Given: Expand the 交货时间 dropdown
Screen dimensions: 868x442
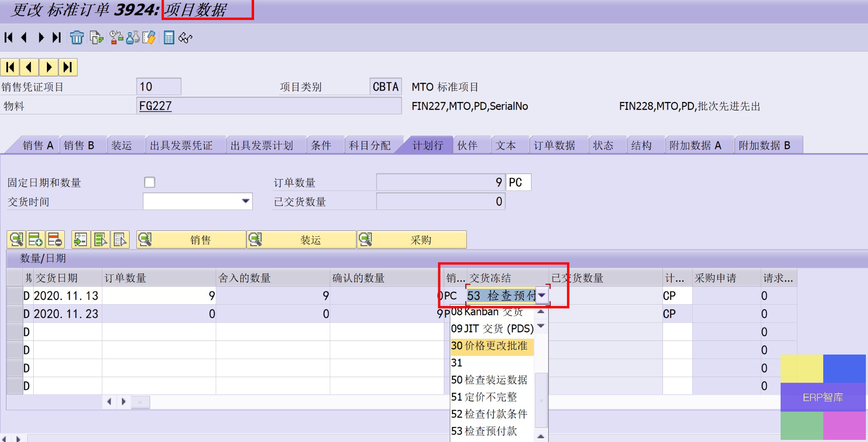Looking at the screenshot, I should click(246, 201).
